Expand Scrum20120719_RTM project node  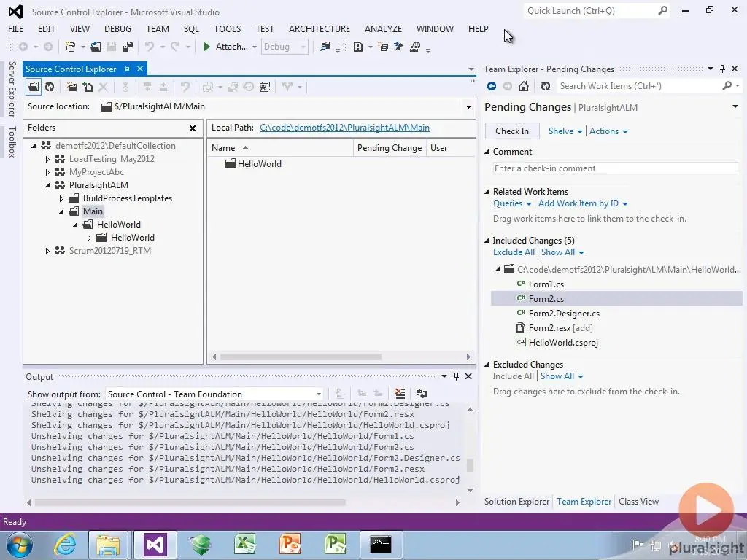[x=47, y=251]
